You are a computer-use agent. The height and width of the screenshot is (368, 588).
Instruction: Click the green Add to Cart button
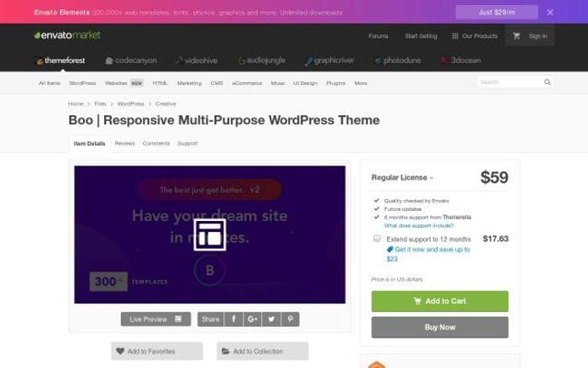440,302
